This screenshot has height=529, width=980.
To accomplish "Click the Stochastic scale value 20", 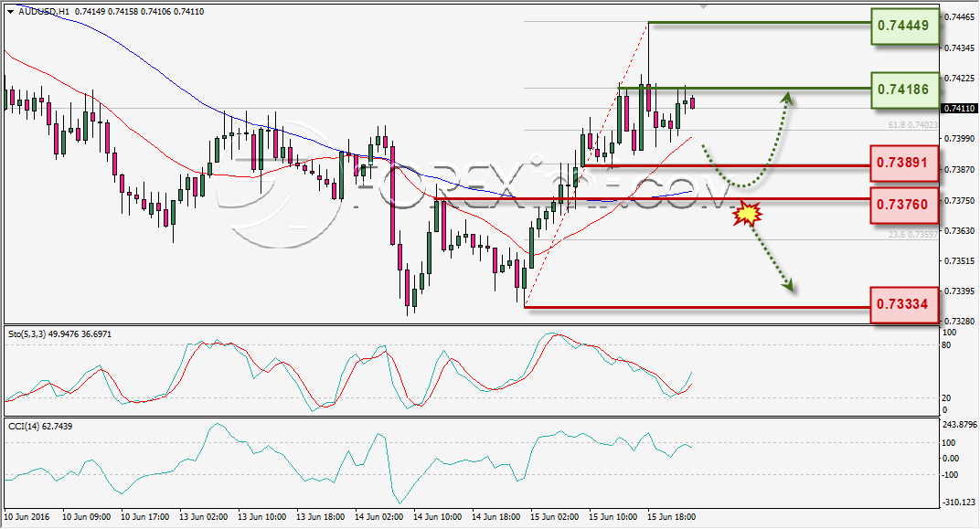I will coord(946,397).
